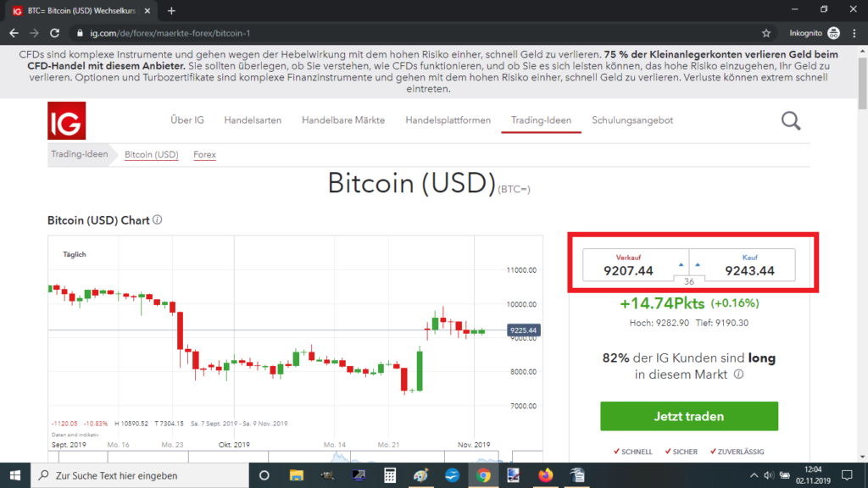This screenshot has width=868, height=488.
Task: Open Paint icon in taskbar
Action: coord(420,475)
